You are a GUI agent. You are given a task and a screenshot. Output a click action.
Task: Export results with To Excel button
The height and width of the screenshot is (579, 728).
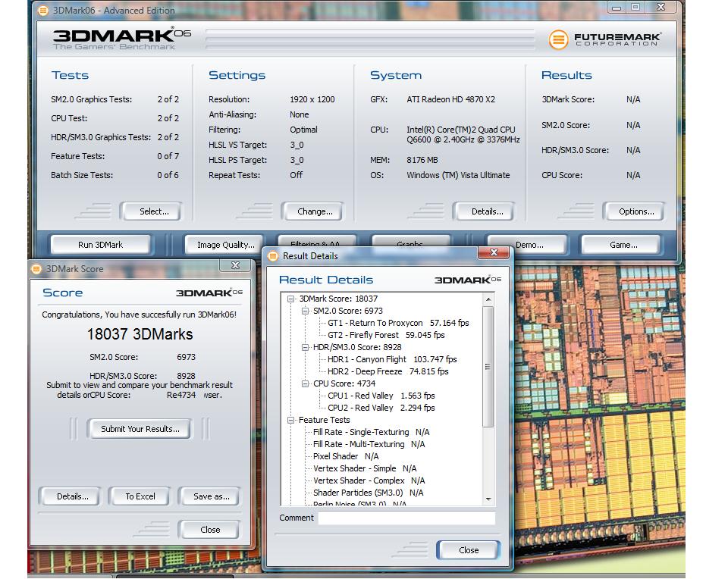[x=140, y=496]
